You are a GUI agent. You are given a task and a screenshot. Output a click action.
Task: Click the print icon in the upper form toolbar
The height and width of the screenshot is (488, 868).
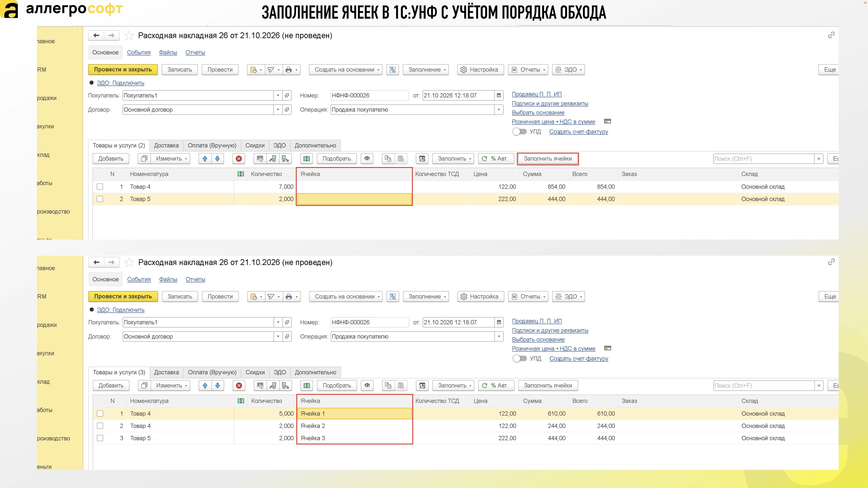(288, 70)
